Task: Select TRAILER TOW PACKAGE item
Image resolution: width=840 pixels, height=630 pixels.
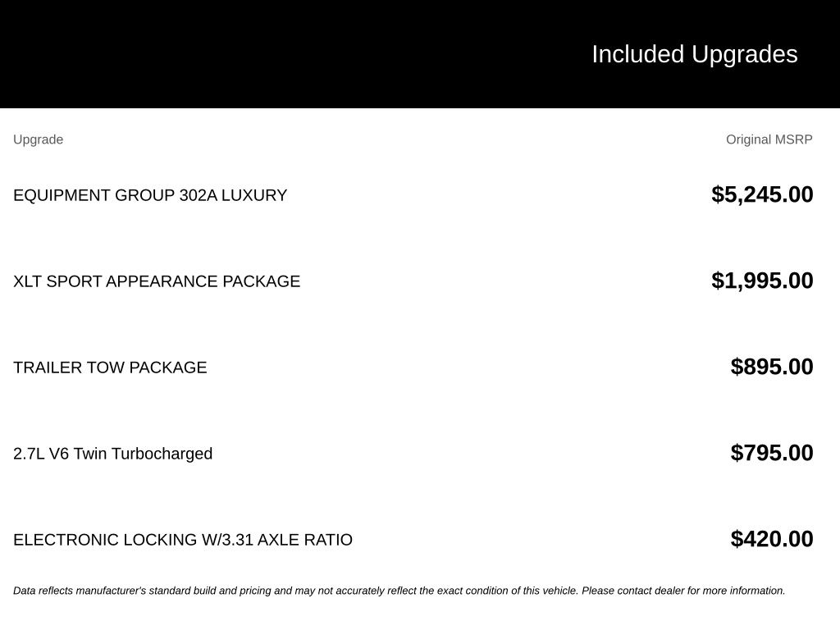Action: [x=110, y=367]
